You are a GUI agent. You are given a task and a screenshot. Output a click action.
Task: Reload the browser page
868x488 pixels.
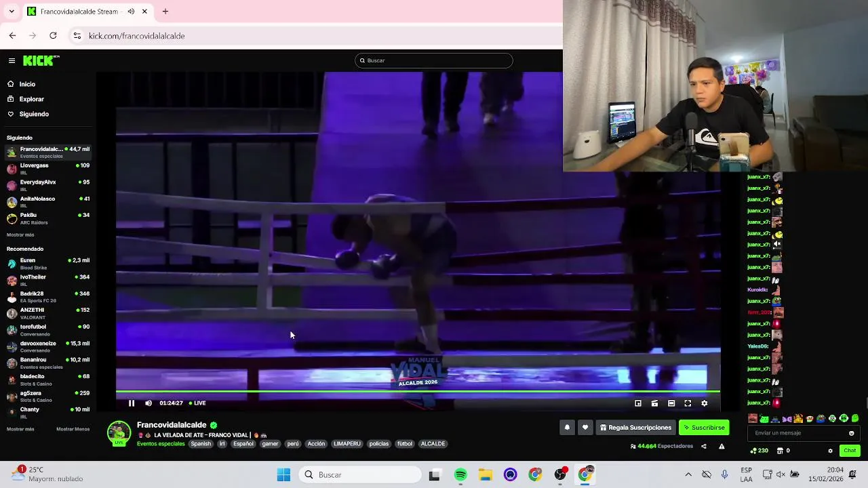(53, 35)
